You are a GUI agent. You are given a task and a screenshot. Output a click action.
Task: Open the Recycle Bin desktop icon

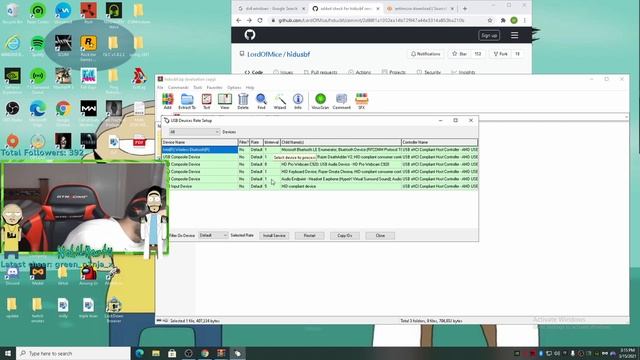pyautogui.click(x=12, y=13)
